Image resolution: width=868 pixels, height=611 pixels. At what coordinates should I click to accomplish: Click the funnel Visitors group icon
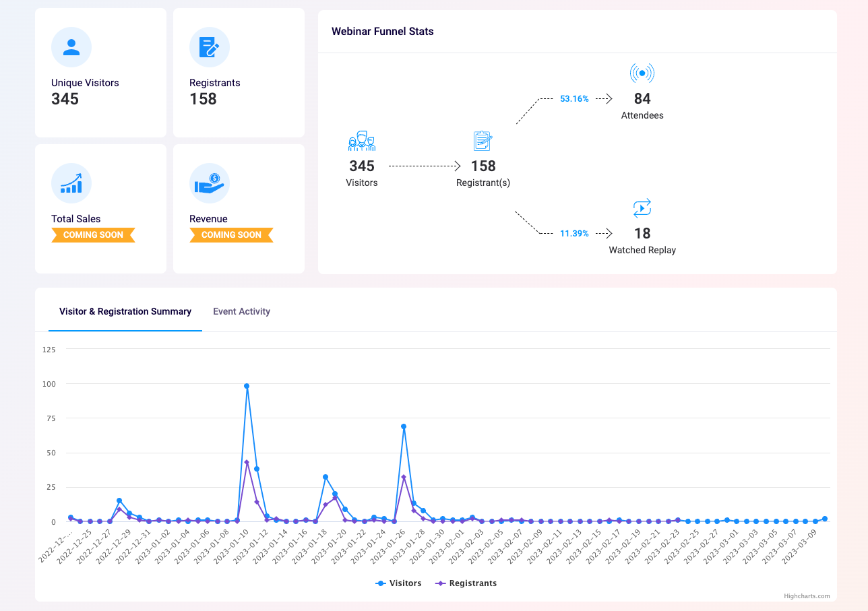pyautogui.click(x=362, y=141)
